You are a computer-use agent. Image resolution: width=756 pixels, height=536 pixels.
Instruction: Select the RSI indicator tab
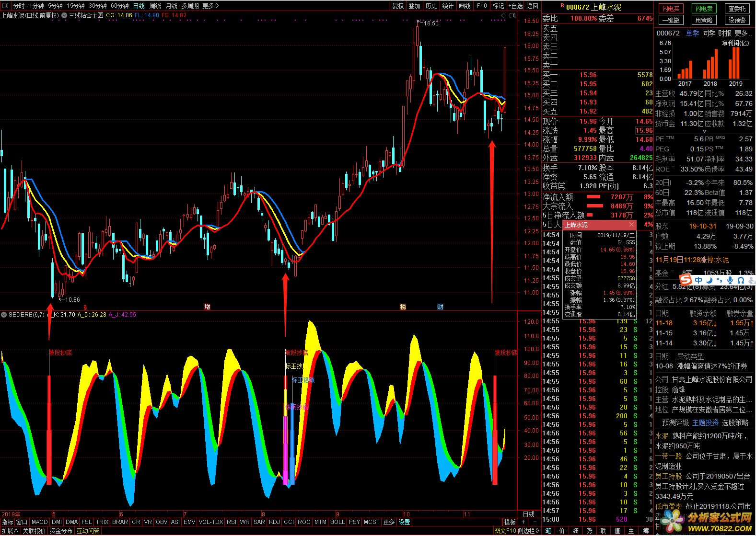(232, 522)
